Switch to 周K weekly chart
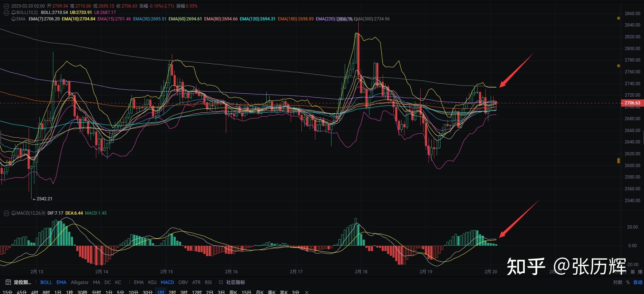 (x=233, y=292)
